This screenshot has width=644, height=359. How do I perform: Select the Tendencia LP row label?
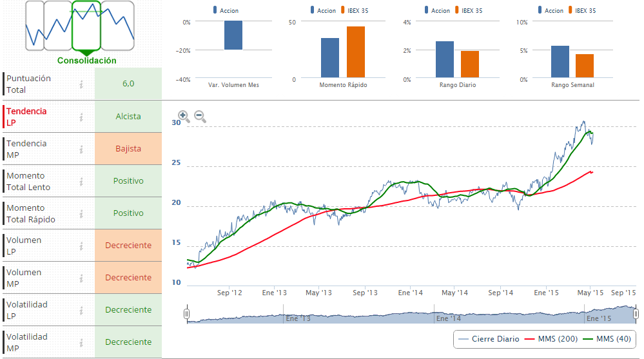point(26,117)
